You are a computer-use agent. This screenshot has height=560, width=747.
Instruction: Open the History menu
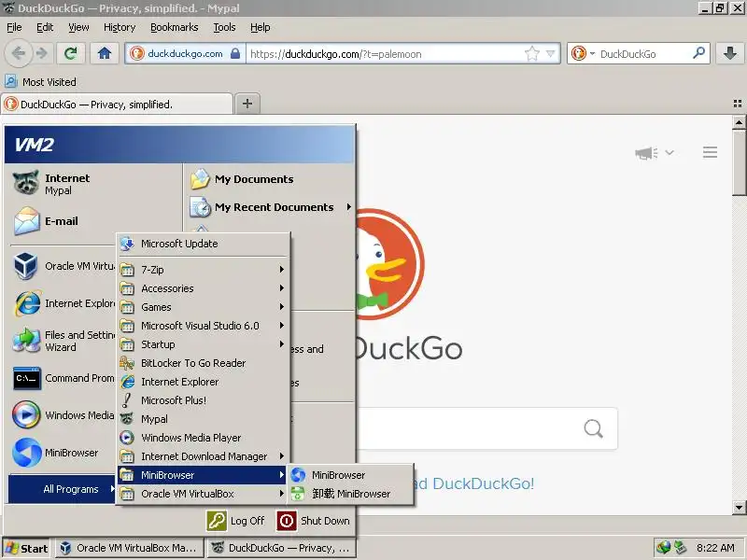coord(120,27)
